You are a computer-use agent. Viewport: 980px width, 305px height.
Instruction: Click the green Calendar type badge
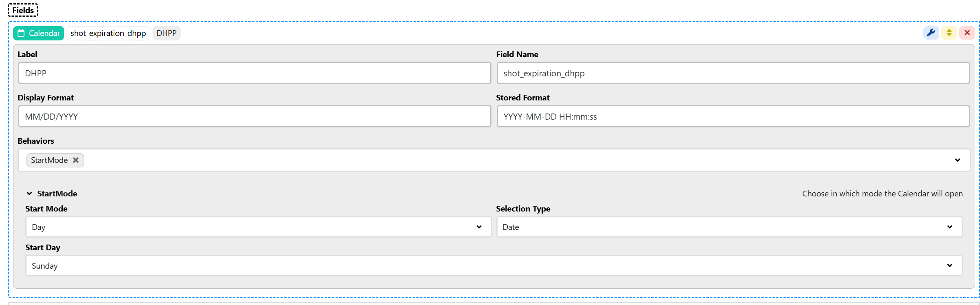[x=39, y=33]
